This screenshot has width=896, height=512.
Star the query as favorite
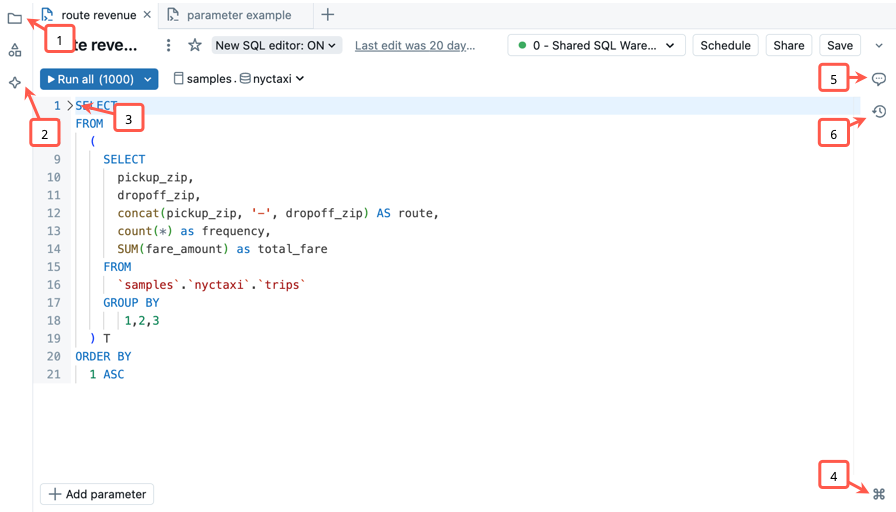point(195,45)
